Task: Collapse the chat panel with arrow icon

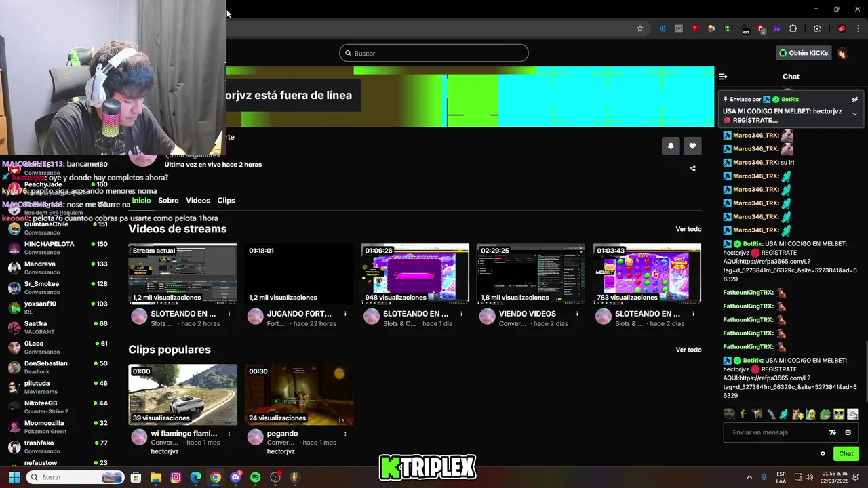Action: point(723,77)
